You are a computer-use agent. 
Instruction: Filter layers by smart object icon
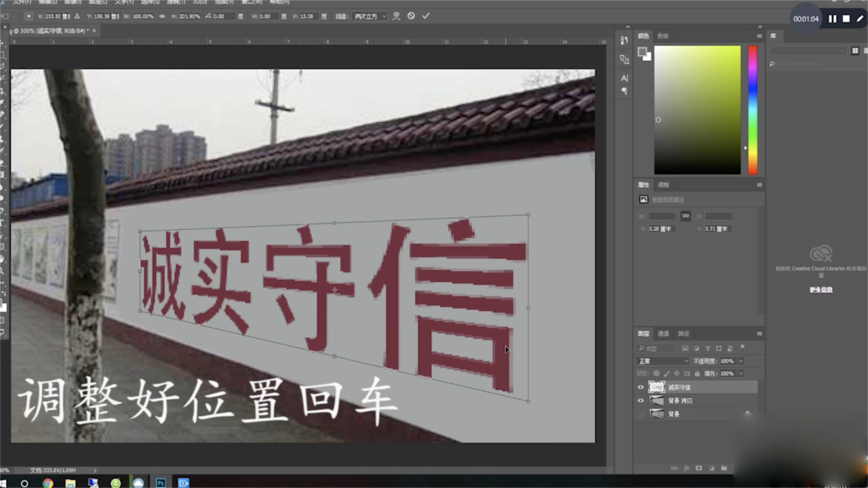(x=729, y=348)
